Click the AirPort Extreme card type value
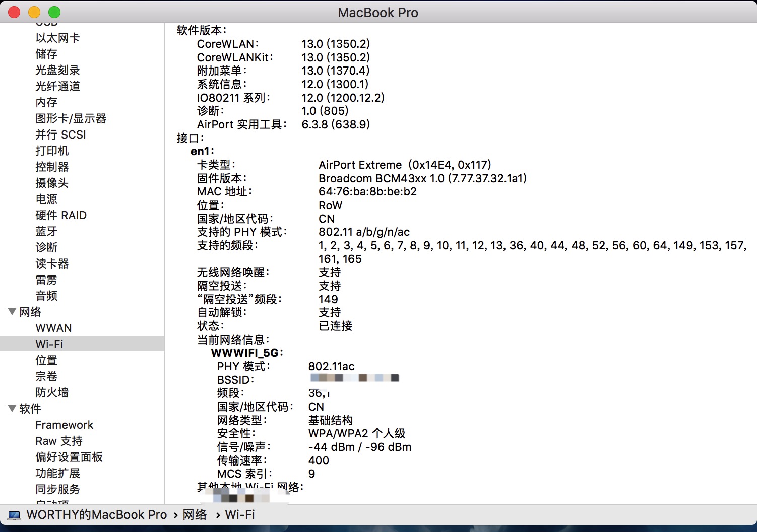This screenshot has height=532, width=757. [x=405, y=165]
